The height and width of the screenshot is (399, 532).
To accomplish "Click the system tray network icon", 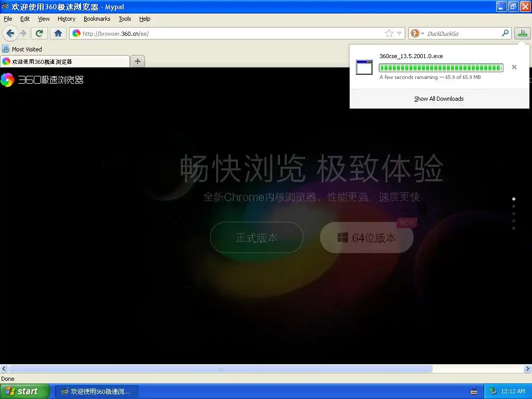I will (x=493, y=391).
